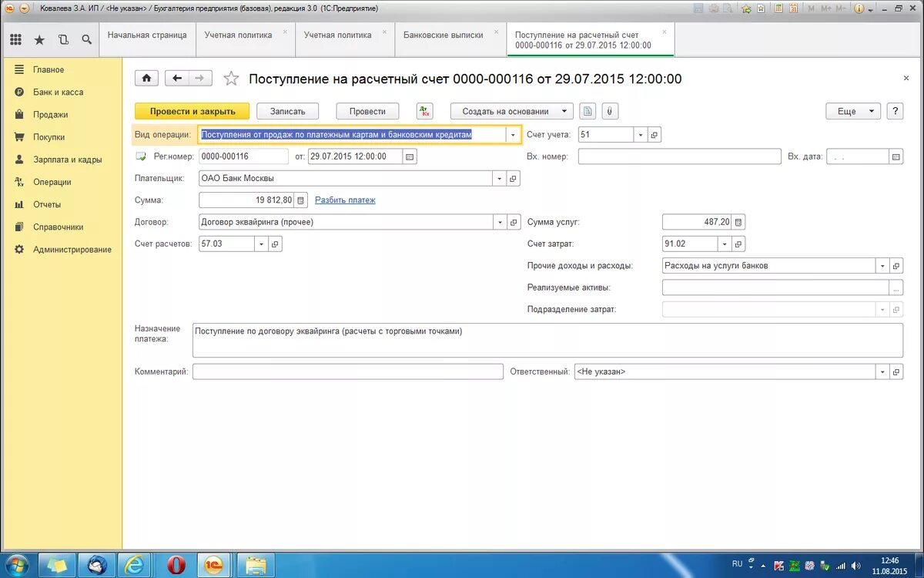Focus the Вх. номер input field
Viewport: 924px width, 578px height.
(680, 156)
